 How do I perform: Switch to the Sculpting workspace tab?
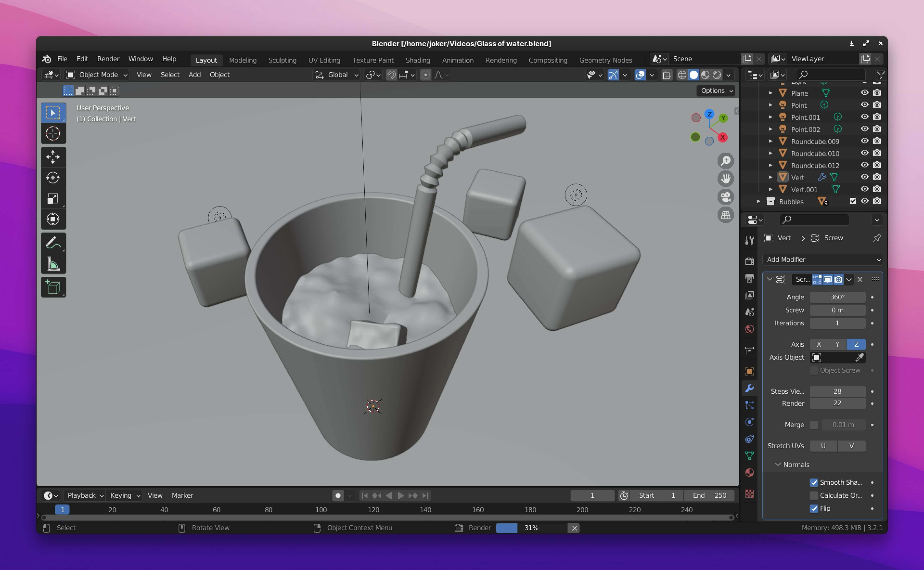click(282, 60)
